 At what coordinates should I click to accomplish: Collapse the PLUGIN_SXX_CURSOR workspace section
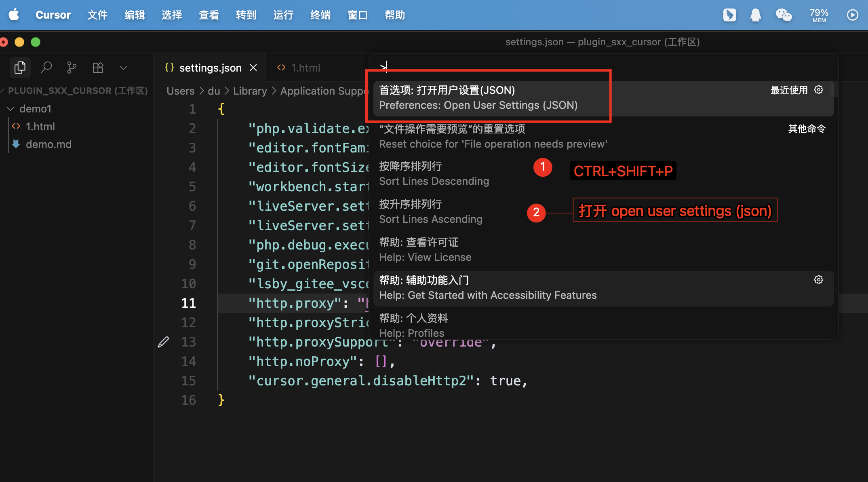click(78, 91)
